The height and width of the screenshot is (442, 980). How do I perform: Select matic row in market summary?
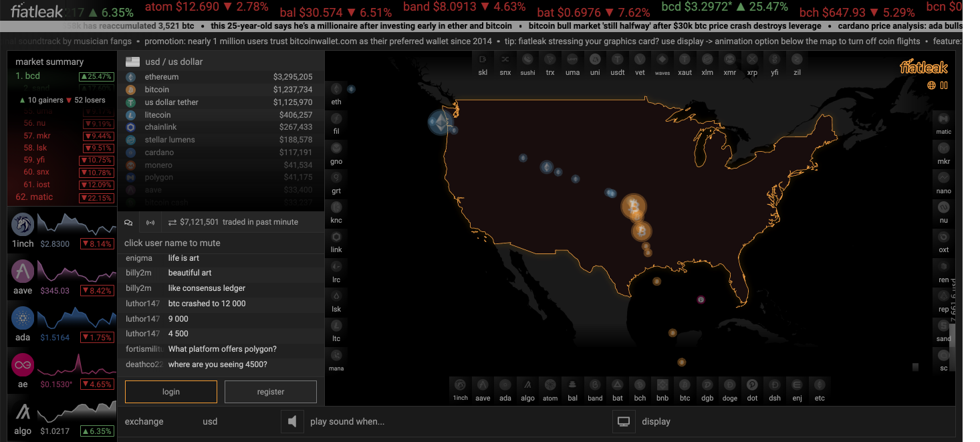point(63,197)
